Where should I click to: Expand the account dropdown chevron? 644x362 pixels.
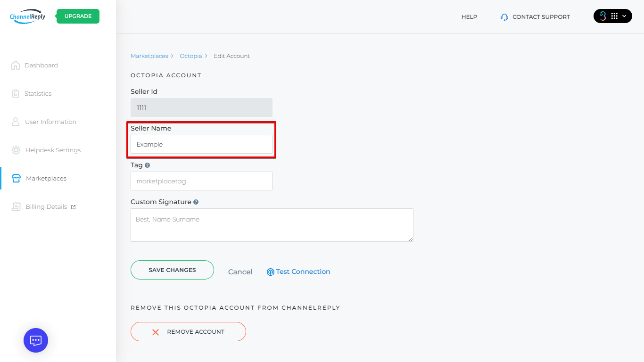624,16
